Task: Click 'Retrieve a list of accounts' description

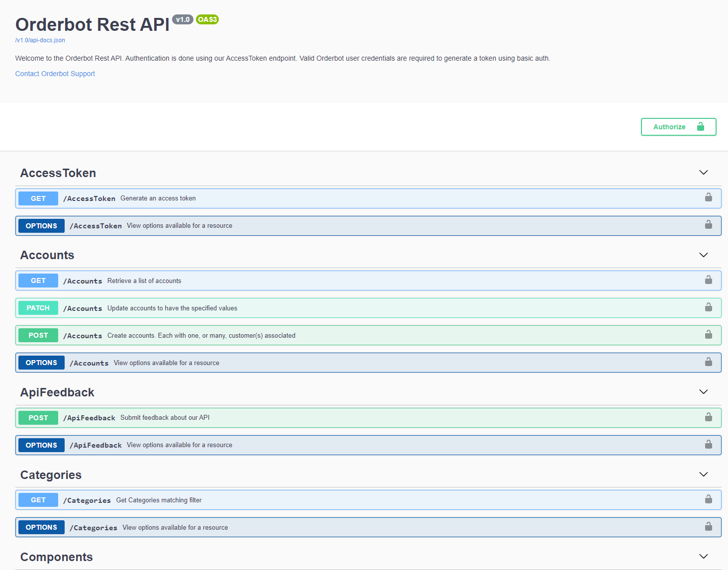Action: (x=144, y=281)
